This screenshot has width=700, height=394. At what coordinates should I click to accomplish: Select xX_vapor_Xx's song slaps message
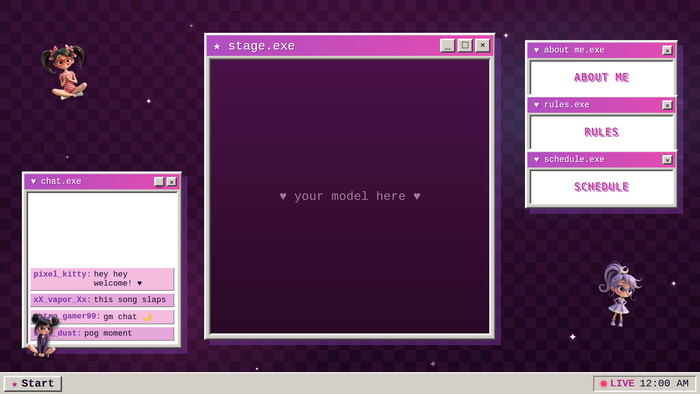pyautogui.click(x=102, y=300)
